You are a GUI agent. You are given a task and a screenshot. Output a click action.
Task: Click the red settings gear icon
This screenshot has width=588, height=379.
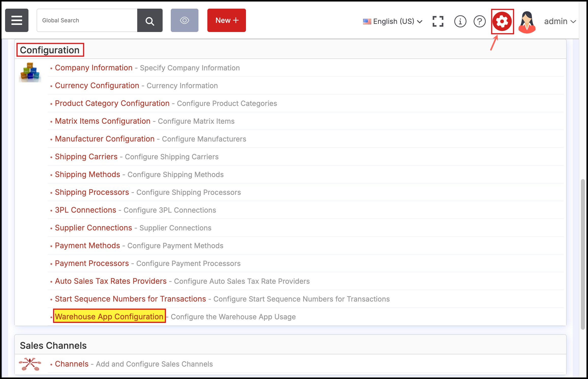click(502, 21)
